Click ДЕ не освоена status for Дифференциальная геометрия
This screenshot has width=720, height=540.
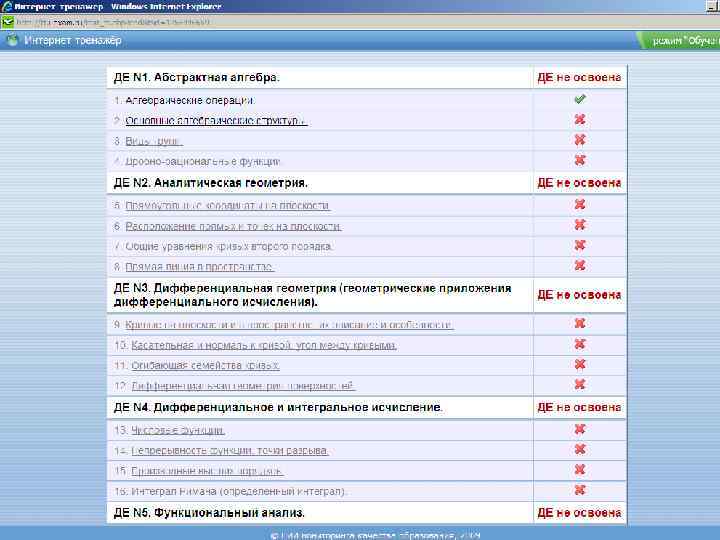tap(579, 295)
